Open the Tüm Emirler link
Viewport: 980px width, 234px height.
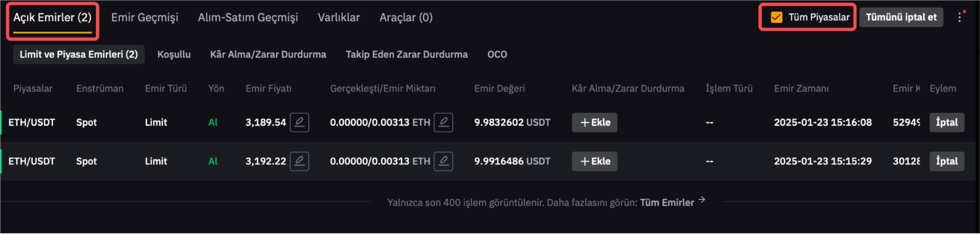667,202
